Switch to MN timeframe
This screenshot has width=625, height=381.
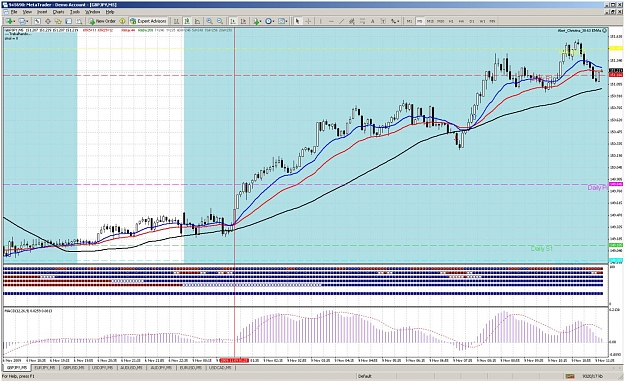pyautogui.click(x=492, y=21)
